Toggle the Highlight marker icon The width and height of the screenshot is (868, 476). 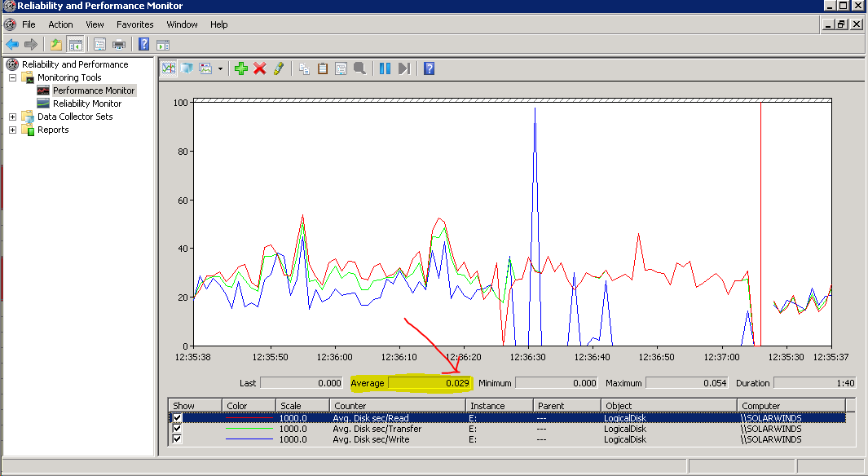(279, 68)
